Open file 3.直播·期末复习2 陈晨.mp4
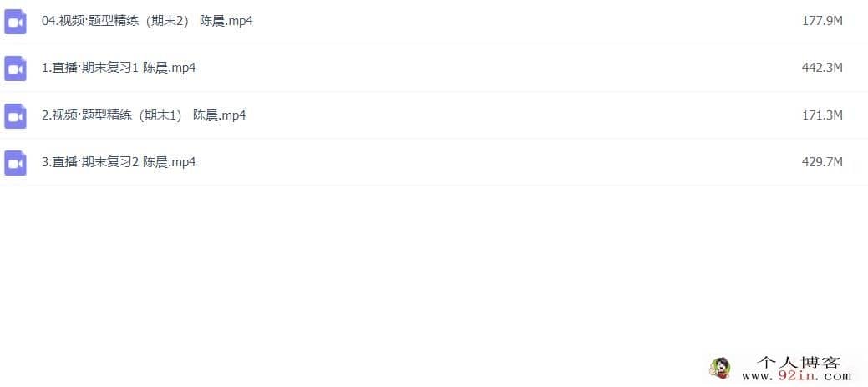Screen dimensions: 868x387 click(x=119, y=162)
